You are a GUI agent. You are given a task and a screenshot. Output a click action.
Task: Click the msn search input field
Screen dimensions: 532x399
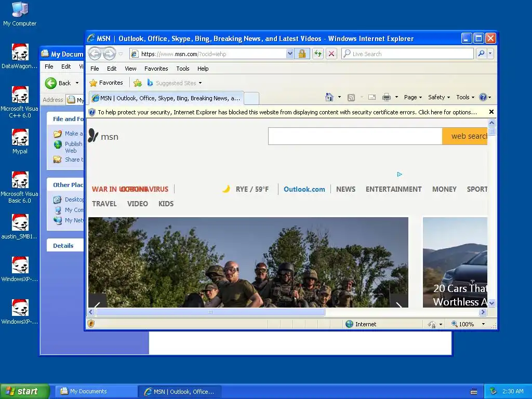(x=355, y=136)
